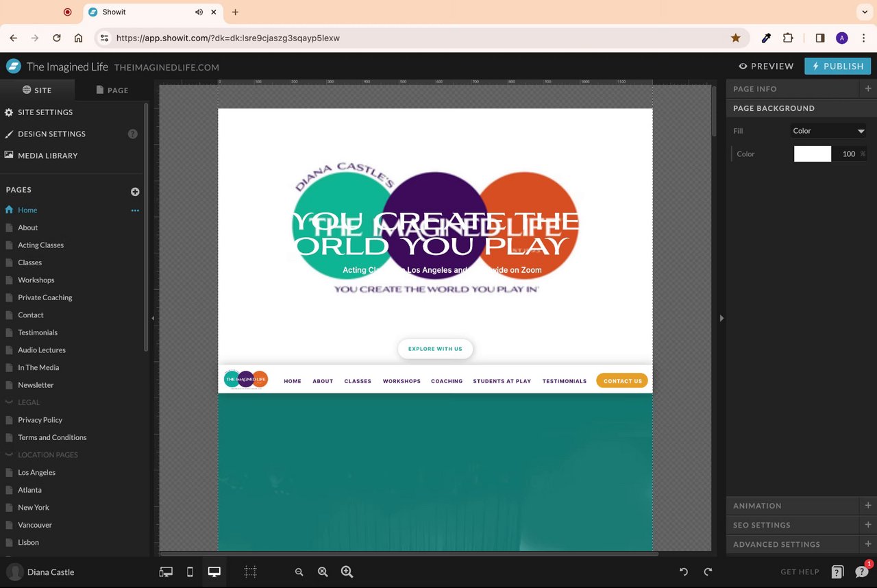Screen dimensions: 877x588
Task: Click the horizontal canvas scrollbar
Action: coord(409,553)
